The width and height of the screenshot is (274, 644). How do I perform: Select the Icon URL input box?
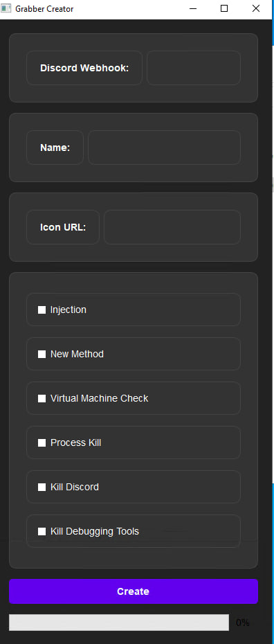coord(172,227)
